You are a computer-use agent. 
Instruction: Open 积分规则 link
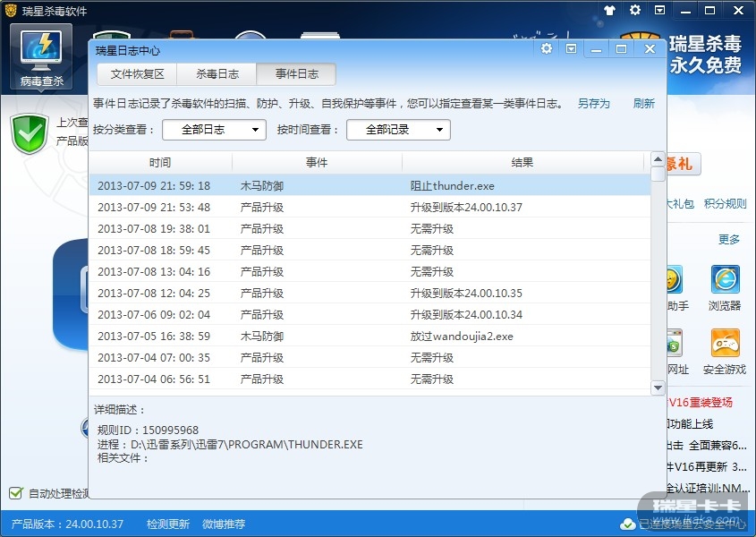[x=726, y=203]
